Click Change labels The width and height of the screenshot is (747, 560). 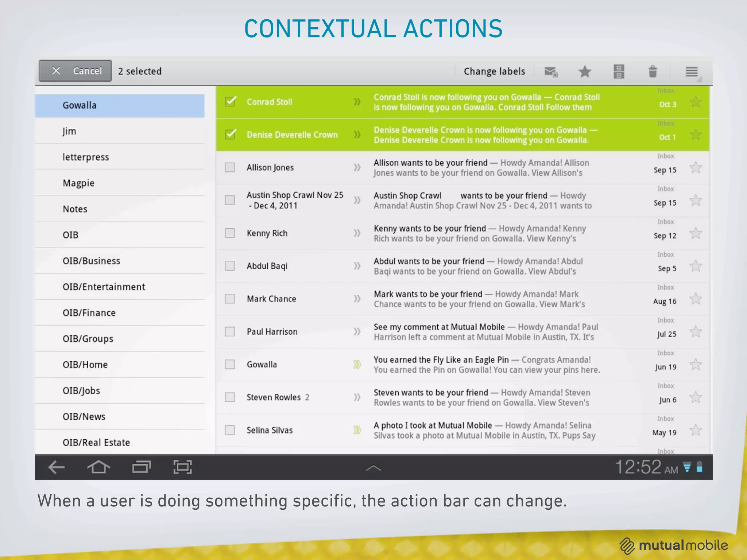pos(494,71)
